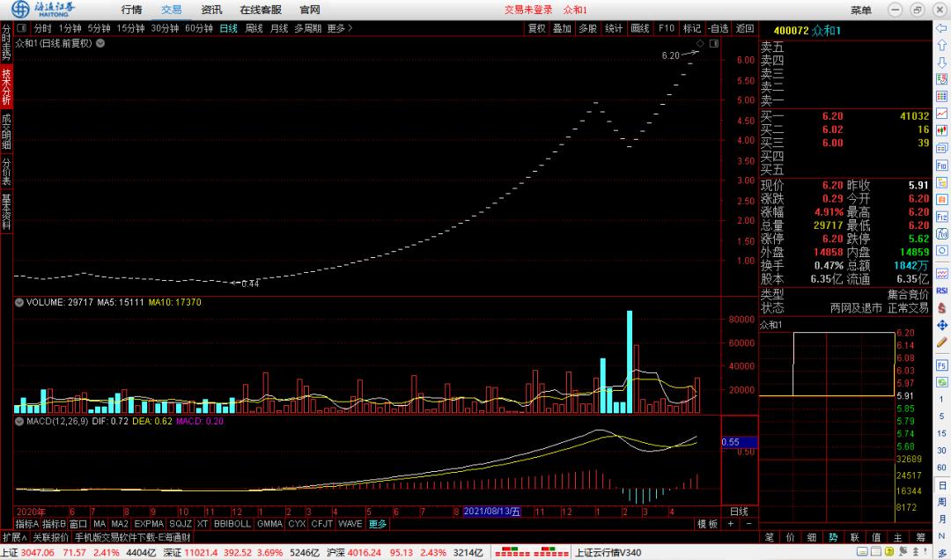This screenshot has width=951, height=560.
Task: Open the candlestick chart icon in right toolbar
Action: (942, 130)
